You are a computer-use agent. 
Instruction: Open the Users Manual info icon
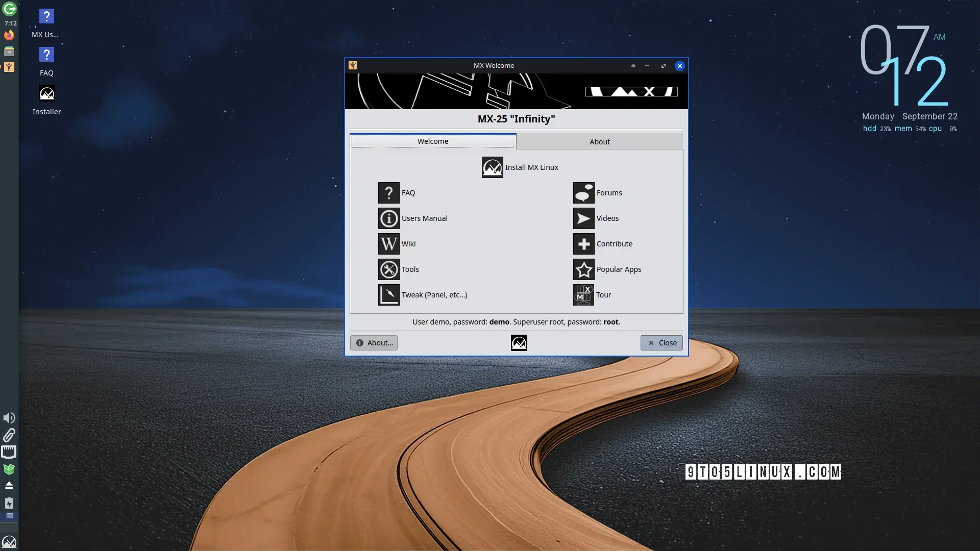click(x=388, y=218)
